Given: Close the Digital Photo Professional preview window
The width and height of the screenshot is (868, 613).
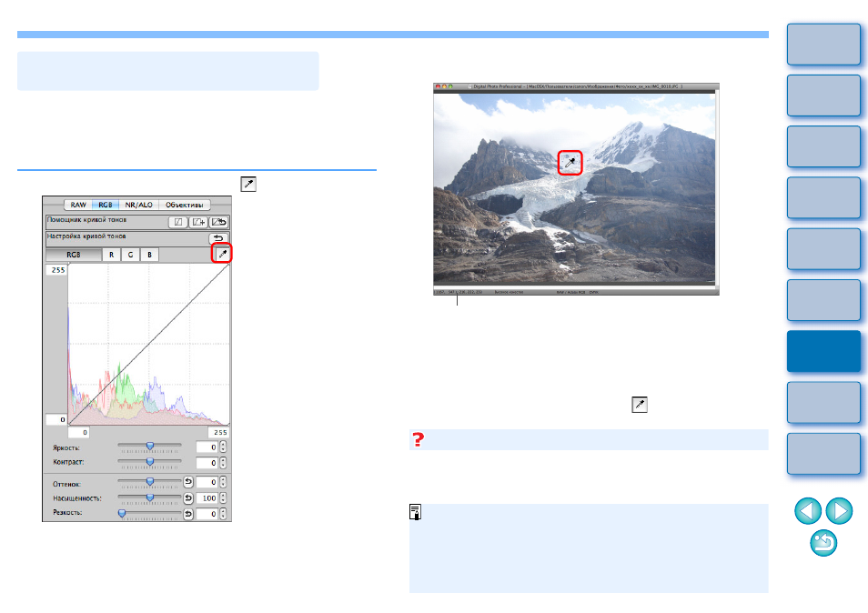Looking at the screenshot, I should click(438, 86).
